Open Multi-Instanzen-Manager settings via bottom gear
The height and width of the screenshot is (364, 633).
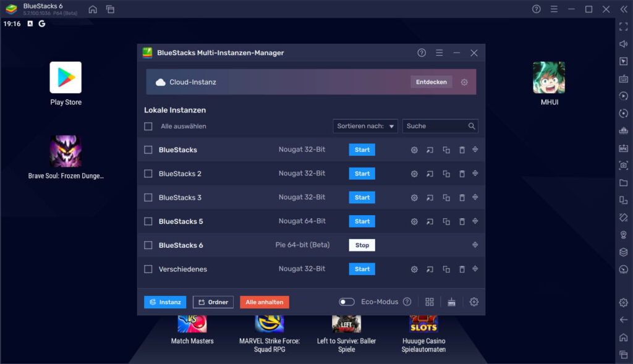coord(474,302)
